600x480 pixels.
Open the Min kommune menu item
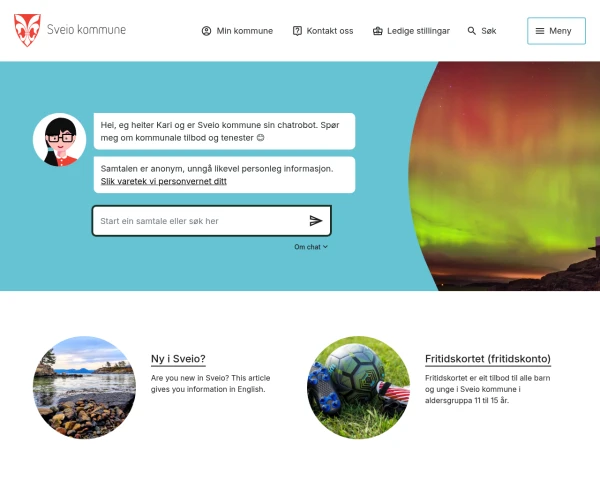(237, 31)
